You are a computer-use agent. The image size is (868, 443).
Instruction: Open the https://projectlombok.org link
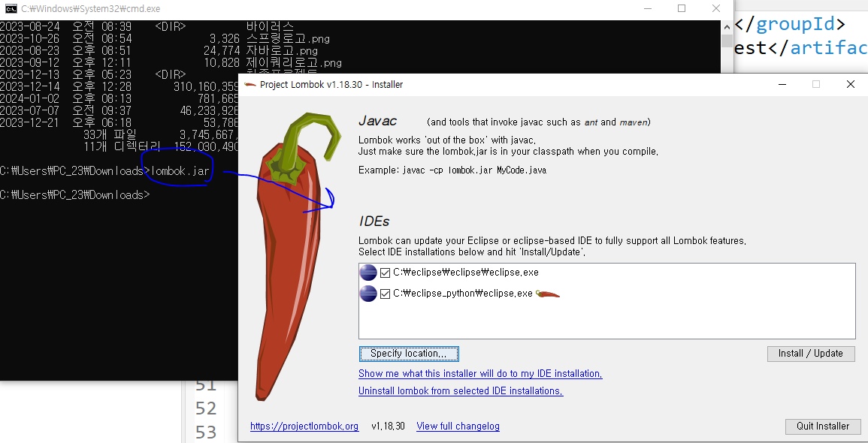pos(304,426)
